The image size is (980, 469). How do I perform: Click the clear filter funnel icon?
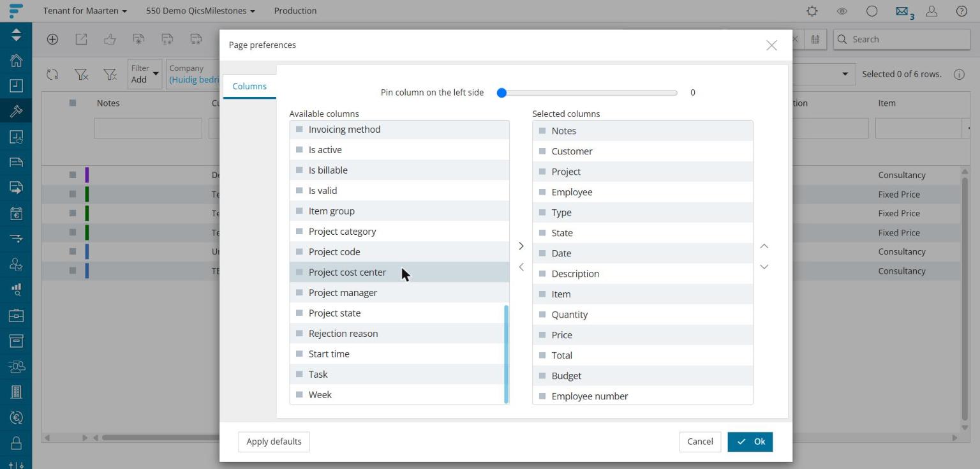point(81,75)
